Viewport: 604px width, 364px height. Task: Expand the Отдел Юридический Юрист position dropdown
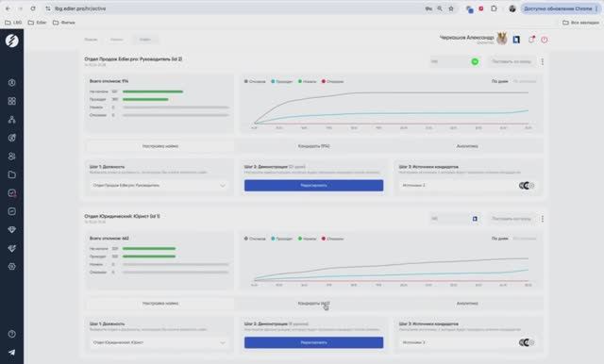(x=159, y=342)
